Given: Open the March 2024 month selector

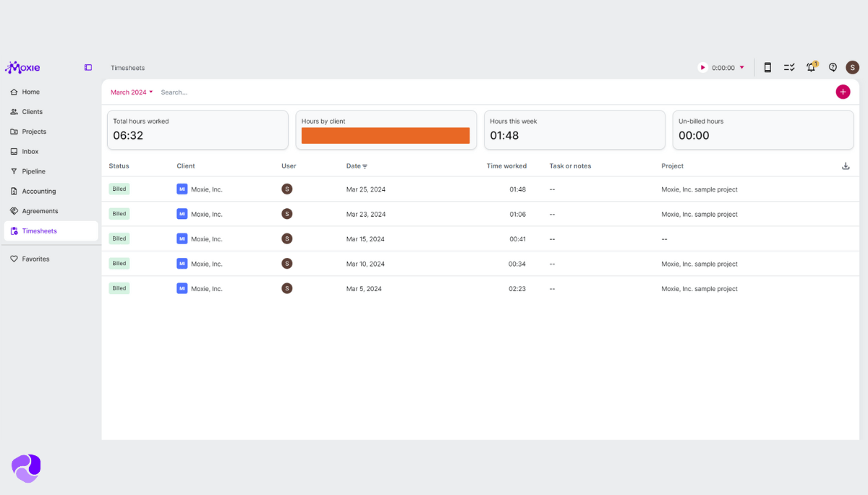Looking at the screenshot, I should click(x=130, y=92).
